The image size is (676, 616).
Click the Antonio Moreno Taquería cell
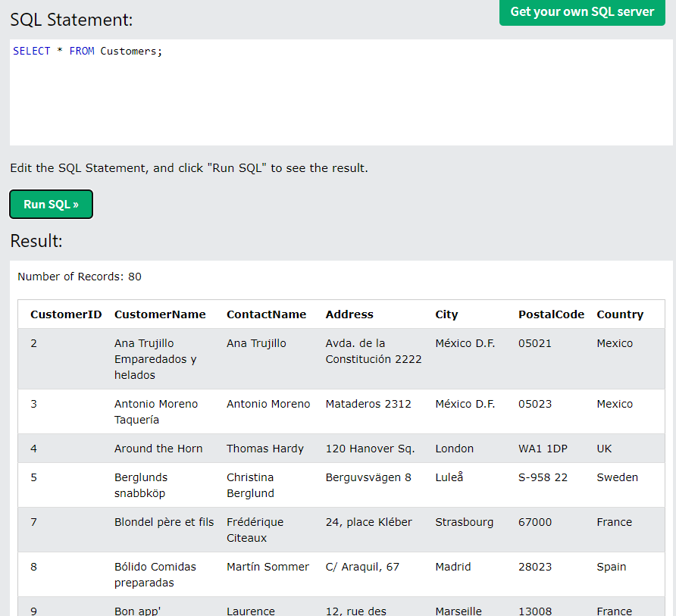pos(156,411)
